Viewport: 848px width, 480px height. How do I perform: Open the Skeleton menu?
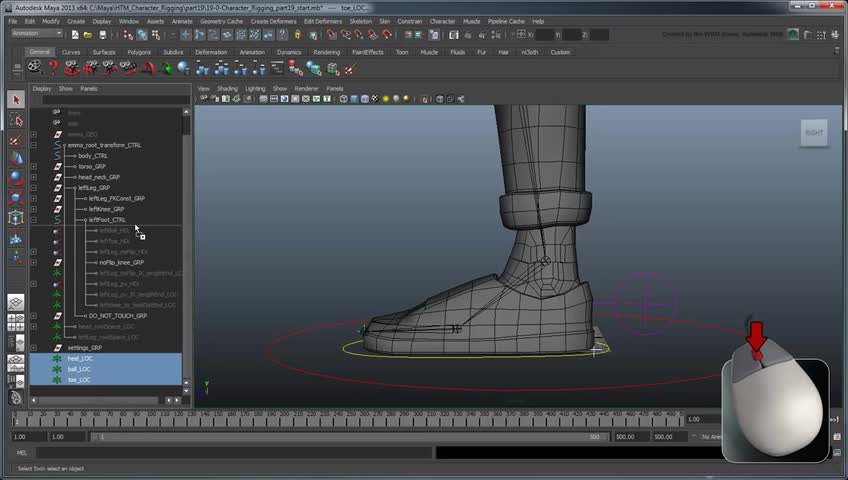point(360,21)
